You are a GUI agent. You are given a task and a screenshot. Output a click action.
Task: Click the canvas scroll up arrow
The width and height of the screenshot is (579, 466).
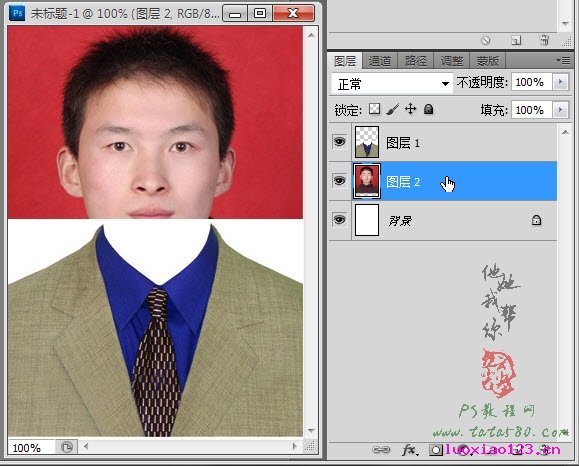click(311, 35)
